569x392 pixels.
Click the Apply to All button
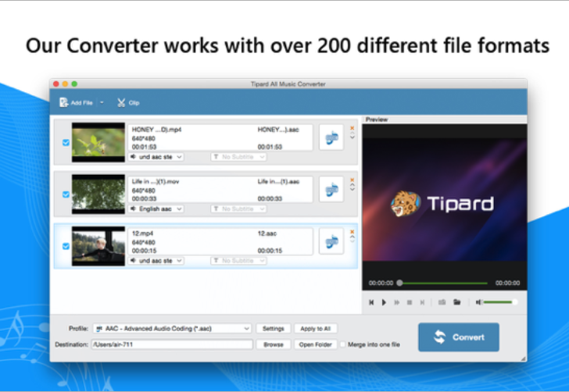[315, 329]
